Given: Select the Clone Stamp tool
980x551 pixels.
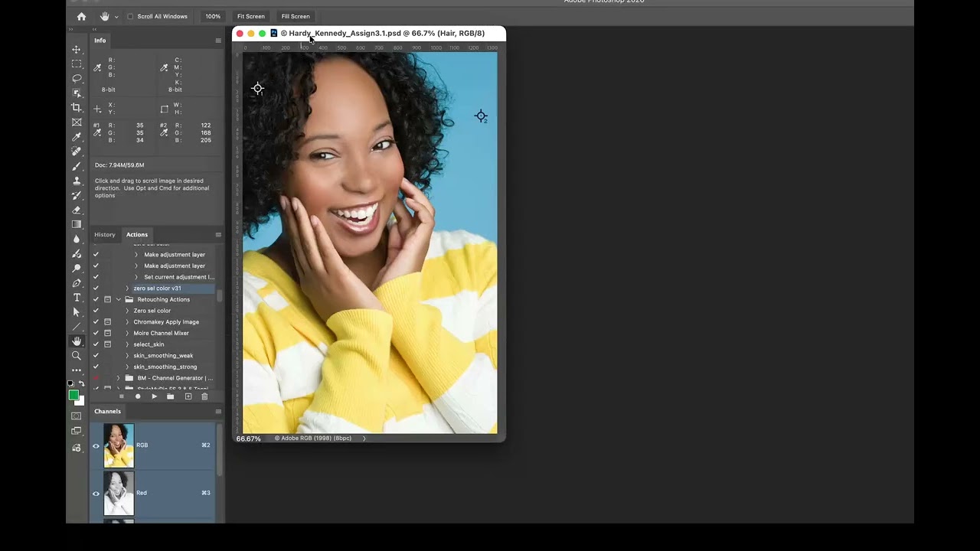Looking at the screenshot, I should pos(77,181).
